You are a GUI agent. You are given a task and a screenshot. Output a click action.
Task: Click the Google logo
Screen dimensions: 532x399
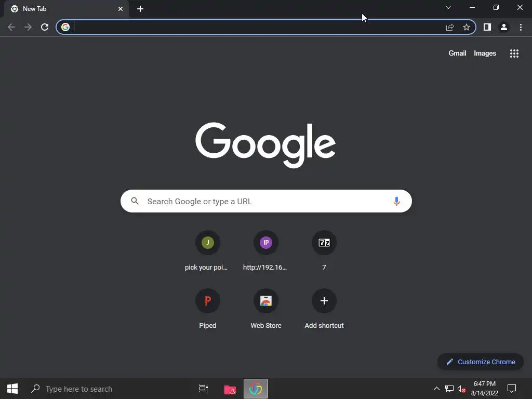[x=265, y=145]
